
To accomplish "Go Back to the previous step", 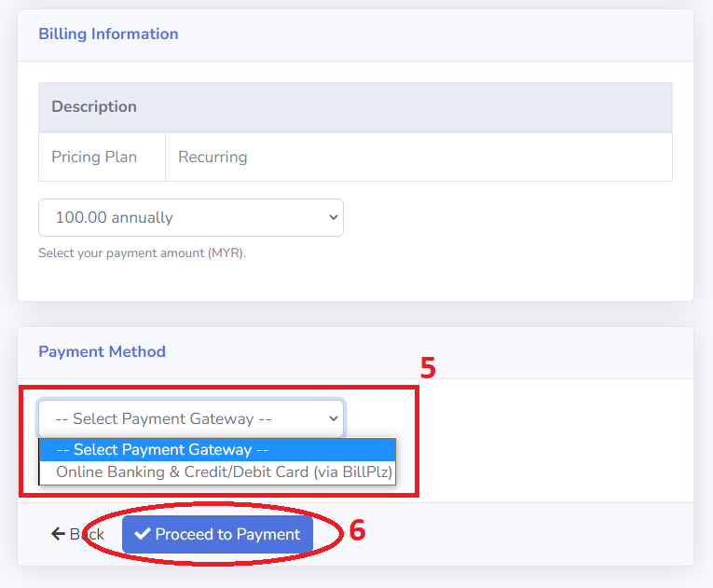I will tap(77, 534).
